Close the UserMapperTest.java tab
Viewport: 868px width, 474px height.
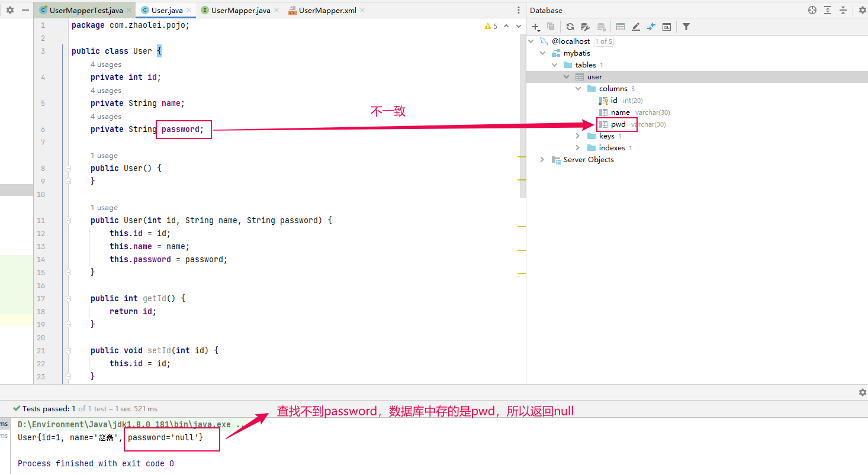tap(130, 10)
